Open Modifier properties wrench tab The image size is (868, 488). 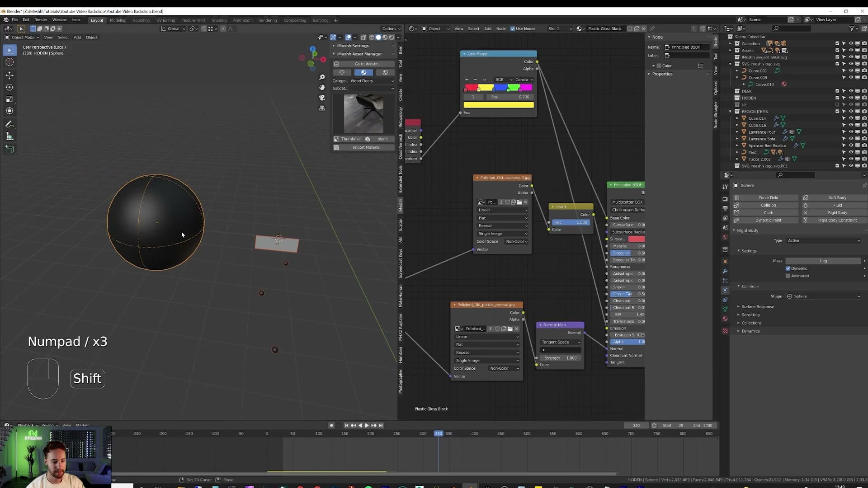click(x=725, y=271)
